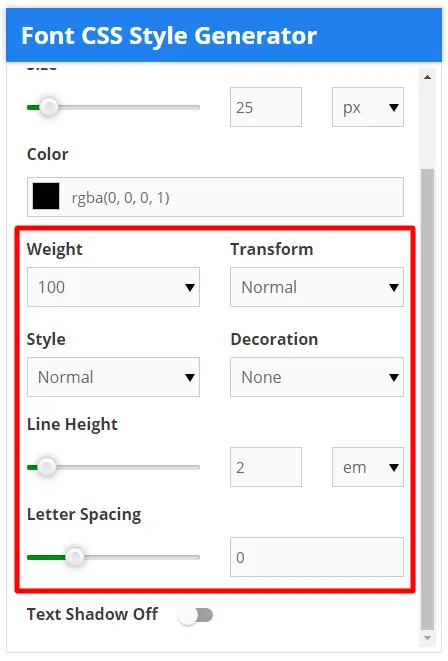Open the Decoration dropdown set to None
The image size is (448, 661).
pyautogui.click(x=317, y=377)
